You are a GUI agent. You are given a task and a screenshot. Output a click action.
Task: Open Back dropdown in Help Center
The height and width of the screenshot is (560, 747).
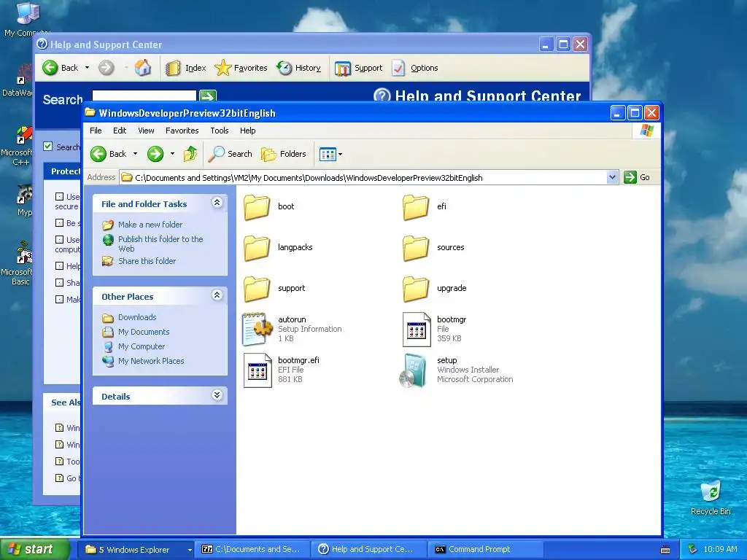pyautogui.click(x=88, y=68)
